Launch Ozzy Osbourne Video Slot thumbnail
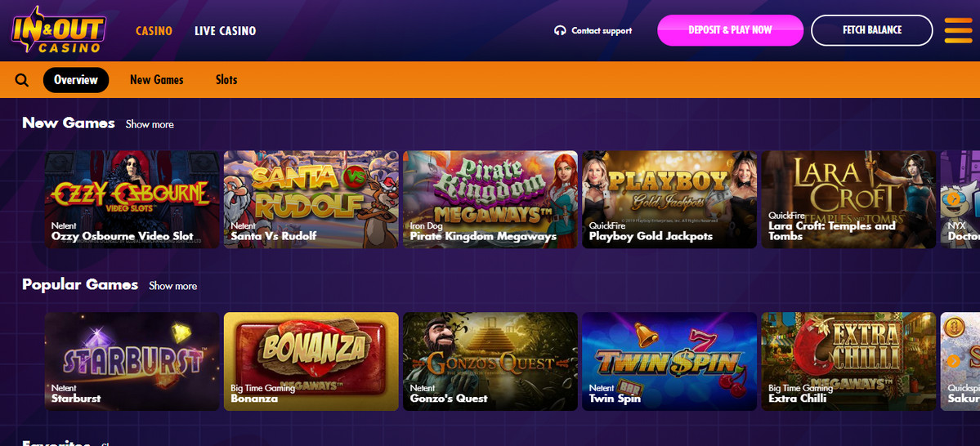Screen dimensions: 980x446 pos(132,199)
